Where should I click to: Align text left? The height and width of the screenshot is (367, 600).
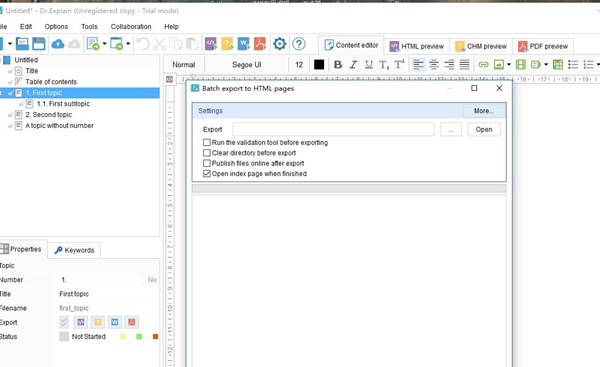click(x=419, y=65)
